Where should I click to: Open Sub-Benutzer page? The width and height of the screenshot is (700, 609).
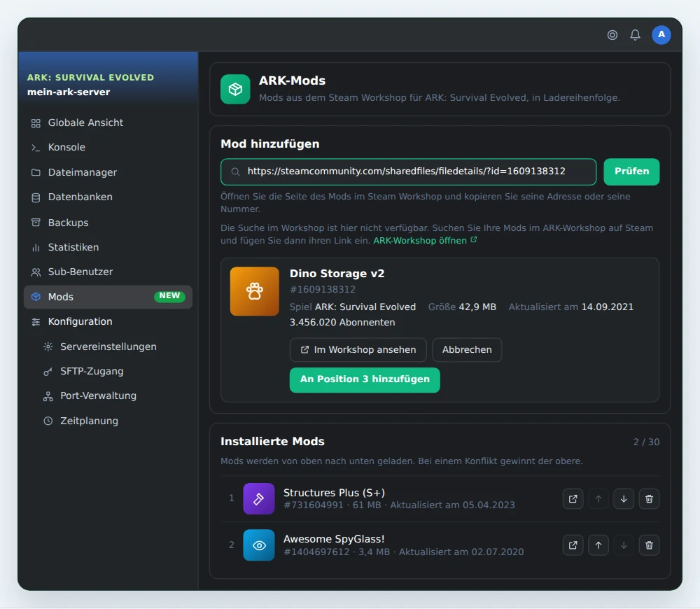pyautogui.click(x=108, y=272)
